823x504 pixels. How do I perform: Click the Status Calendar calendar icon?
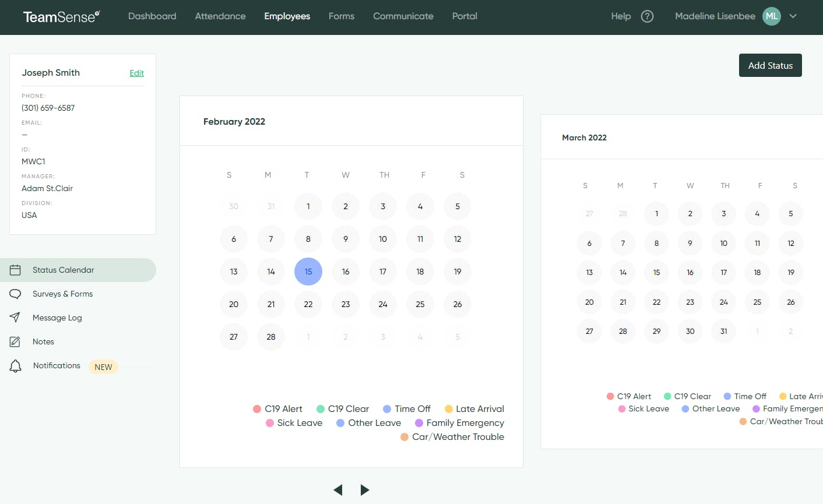pos(15,270)
